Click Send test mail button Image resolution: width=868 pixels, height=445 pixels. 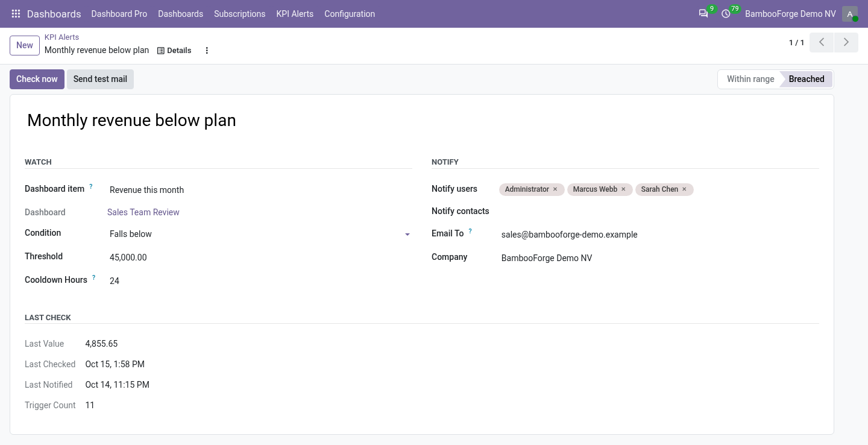100,79
